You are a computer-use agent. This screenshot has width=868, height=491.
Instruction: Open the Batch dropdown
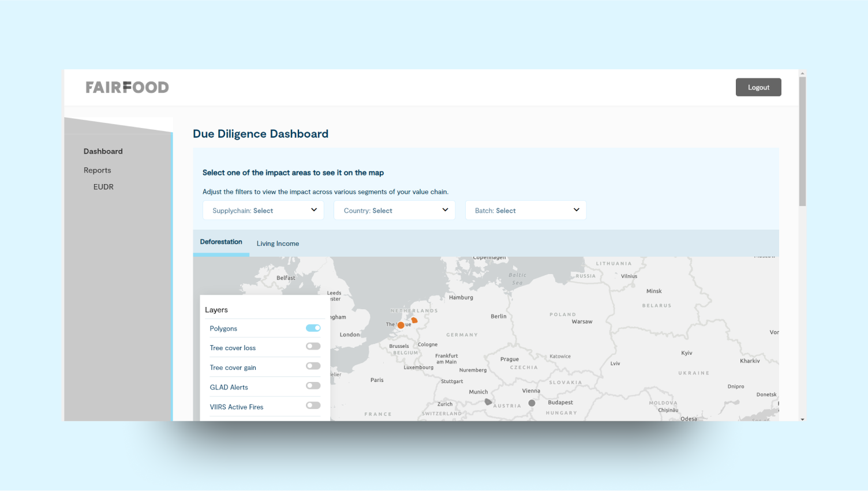(x=526, y=210)
